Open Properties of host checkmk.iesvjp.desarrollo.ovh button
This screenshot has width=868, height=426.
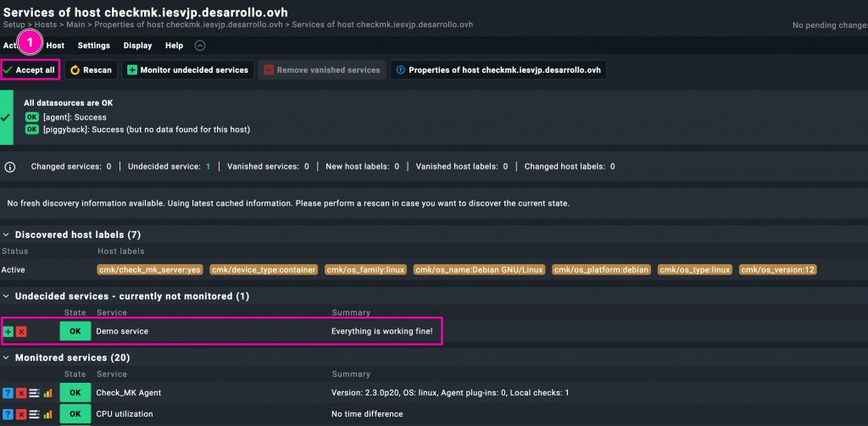[x=498, y=70]
